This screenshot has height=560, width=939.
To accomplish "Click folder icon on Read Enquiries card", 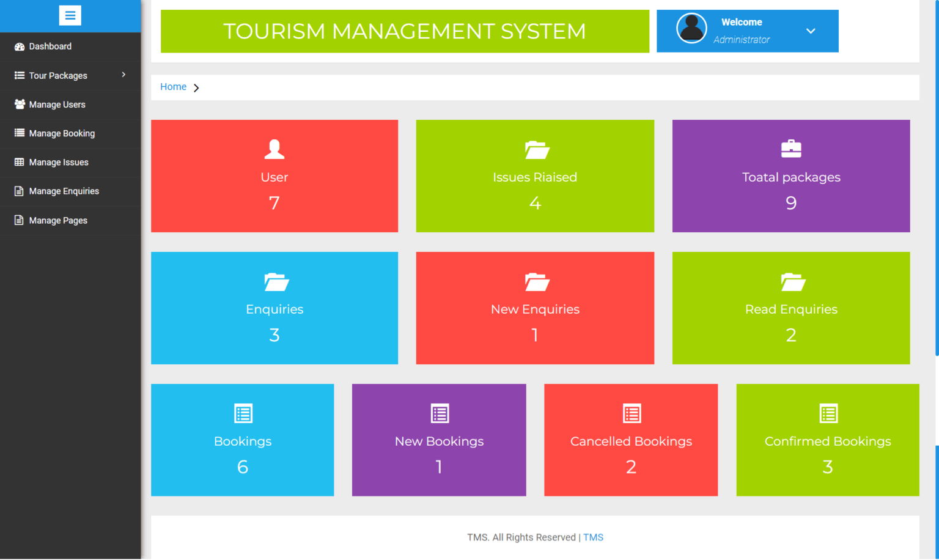I will (793, 282).
